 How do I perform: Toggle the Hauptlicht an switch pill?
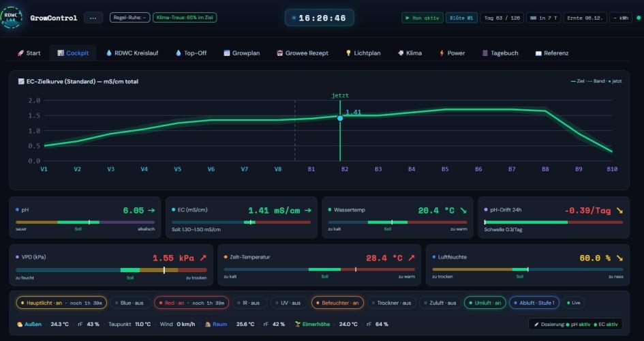(x=61, y=303)
